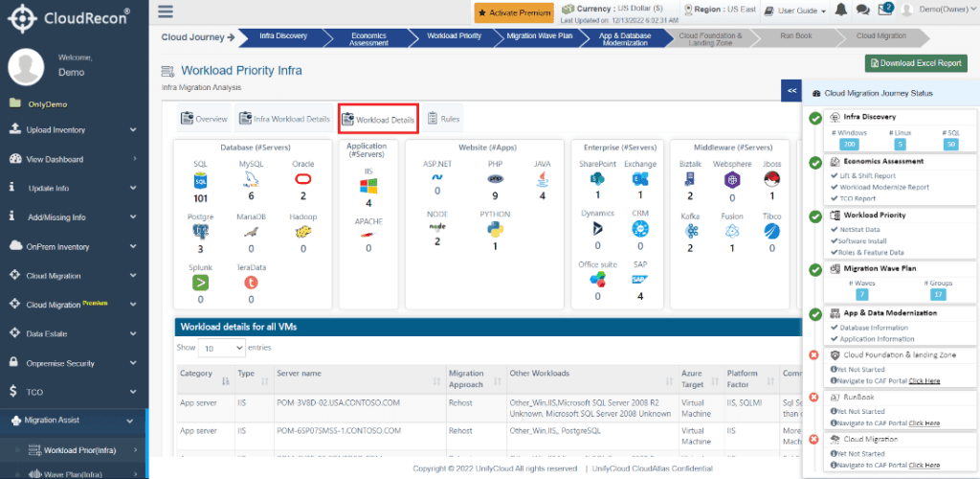Image resolution: width=980 pixels, height=479 pixels.
Task: Expand the Data Estate sidebar menu
Action: [74, 334]
